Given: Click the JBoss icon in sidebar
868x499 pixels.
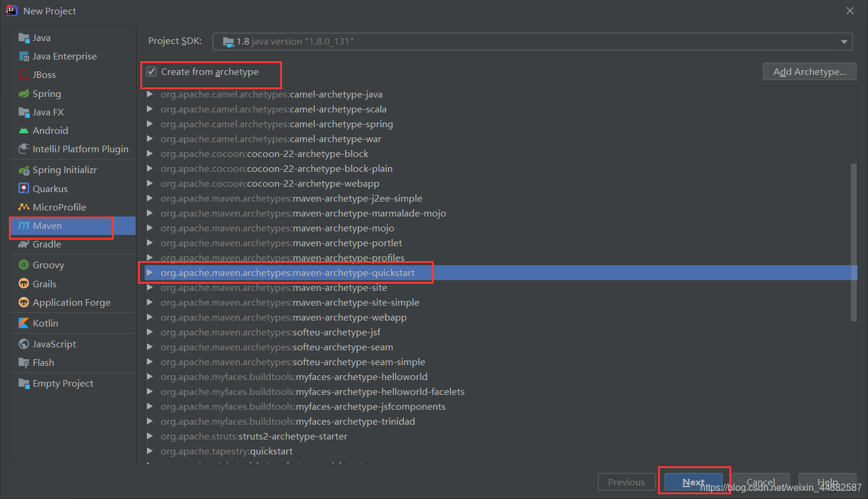Looking at the screenshot, I should click(x=24, y=75).
